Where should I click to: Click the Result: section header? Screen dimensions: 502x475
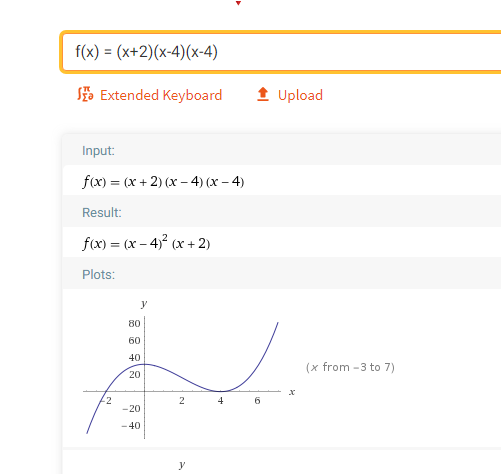pyautogui.click(x=102, y=213)
